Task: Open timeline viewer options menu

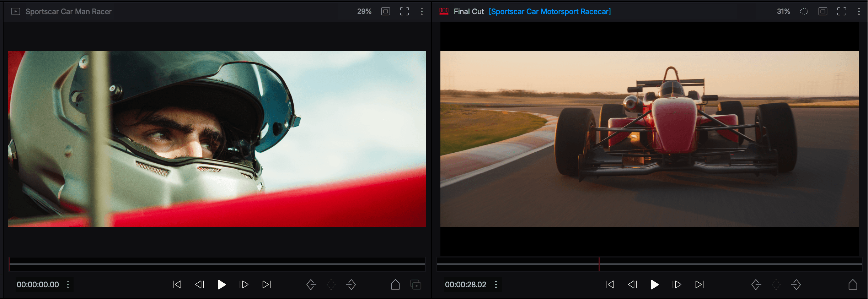Action: click(x=859, y=11)
